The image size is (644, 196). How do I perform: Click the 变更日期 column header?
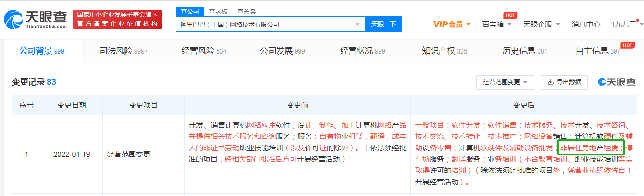point(71,105)
